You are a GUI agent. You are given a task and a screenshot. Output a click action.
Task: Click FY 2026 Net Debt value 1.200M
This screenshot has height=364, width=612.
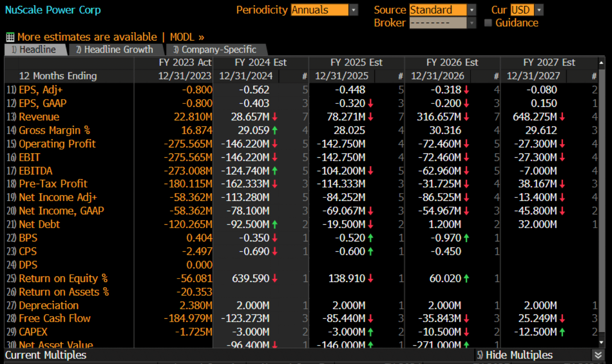(x=444, y=224)
